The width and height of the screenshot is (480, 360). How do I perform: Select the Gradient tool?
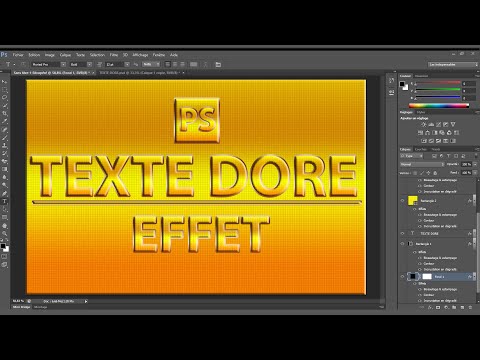coord(4,169)
